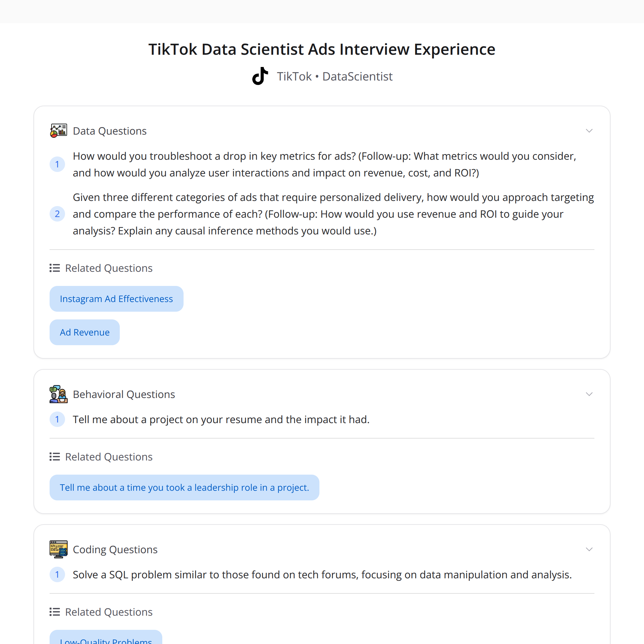Open the Ad Revenue related question
Viewport: 644px width, 644px height.
click(x=85, y=332)
